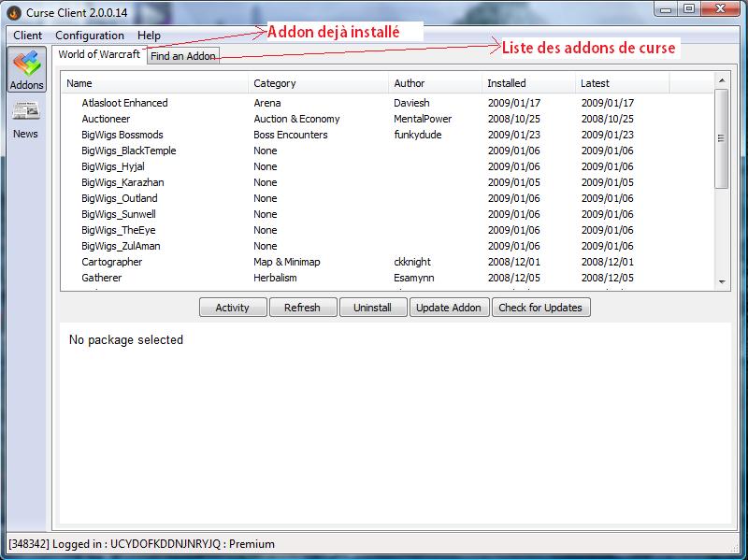Click Map & Minimap category cell
The width and height of the screenshot is (748, 560).
click(x=287, y=262)
